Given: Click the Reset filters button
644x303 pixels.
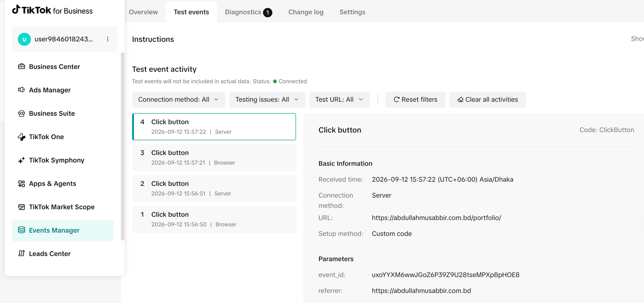Looking at the screenshot, I should pos(415,99).
